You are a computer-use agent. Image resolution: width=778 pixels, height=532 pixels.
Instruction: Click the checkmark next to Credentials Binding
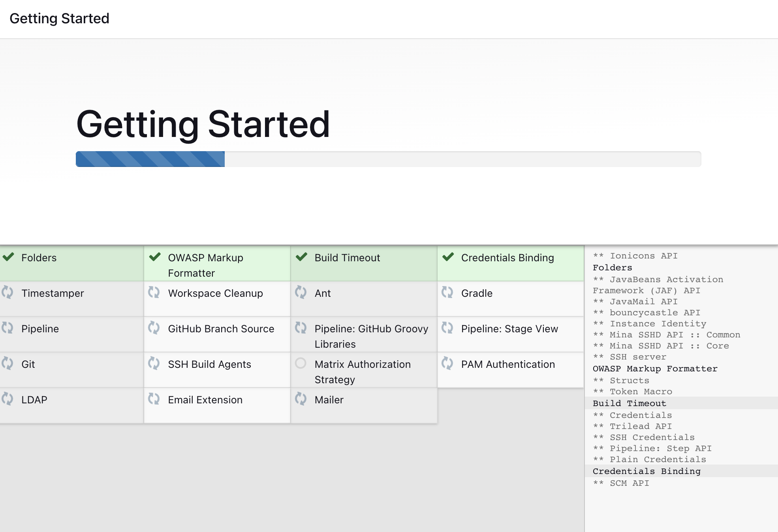(448, 257)
